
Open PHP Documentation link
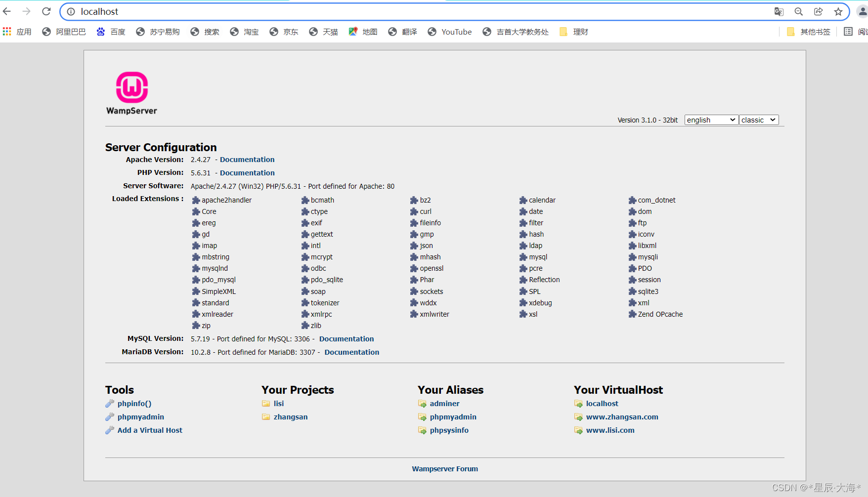[x=247, y=173]
